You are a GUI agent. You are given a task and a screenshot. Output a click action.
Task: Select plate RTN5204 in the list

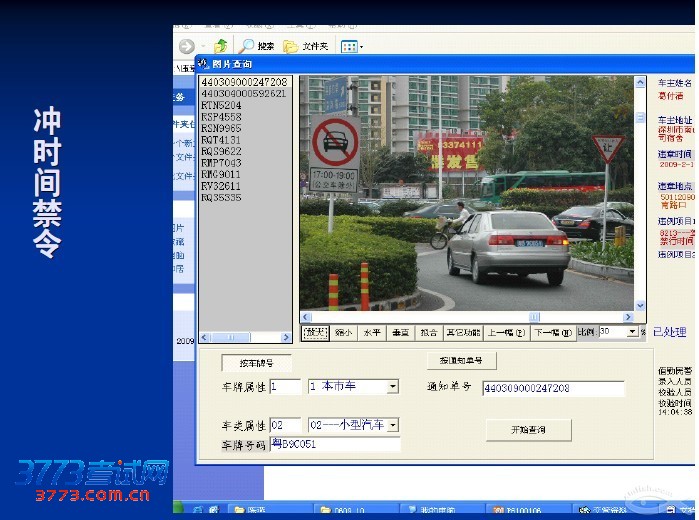(221, 104)
